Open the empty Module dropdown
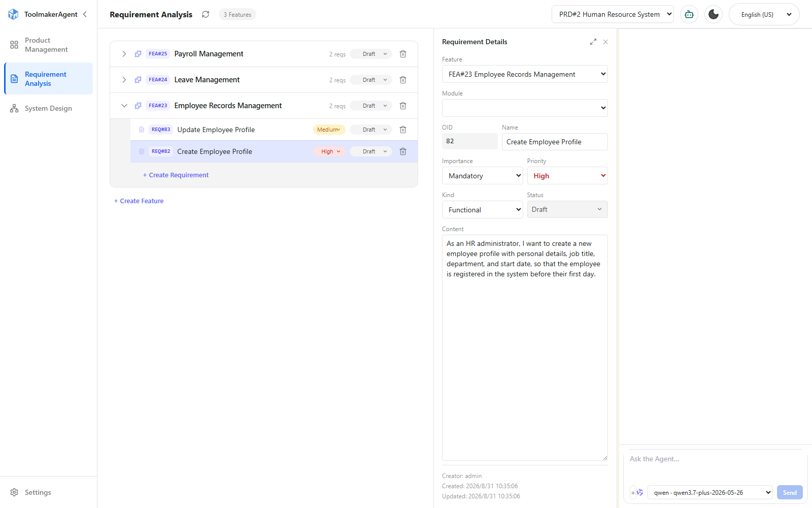 pyautogui.click(x=525, y=108)
